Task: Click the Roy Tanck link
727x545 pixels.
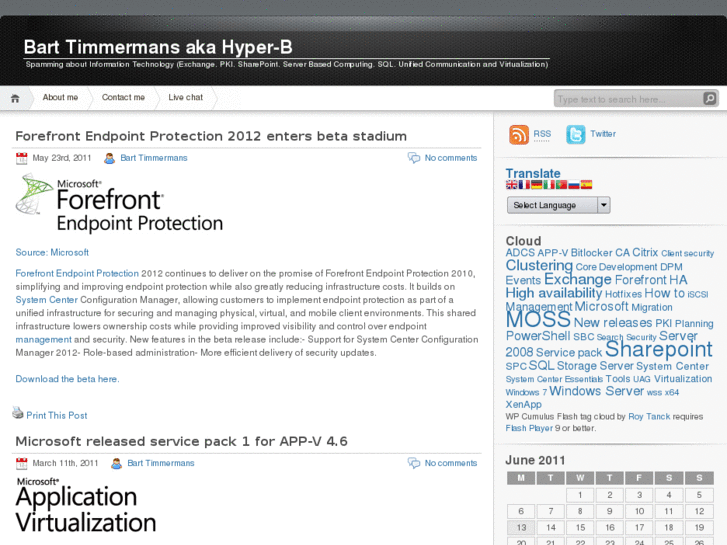Action: [x=649, y=417]
